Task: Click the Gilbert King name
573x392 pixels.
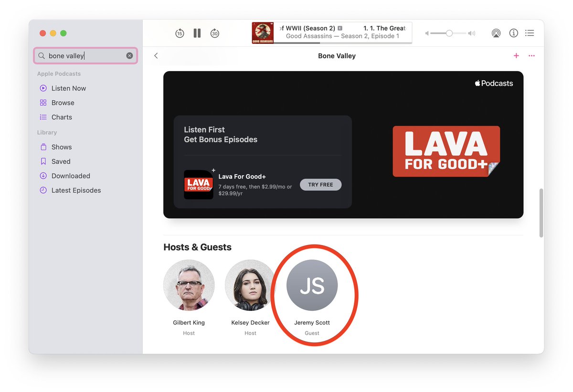Action: [x=189, y=323]
